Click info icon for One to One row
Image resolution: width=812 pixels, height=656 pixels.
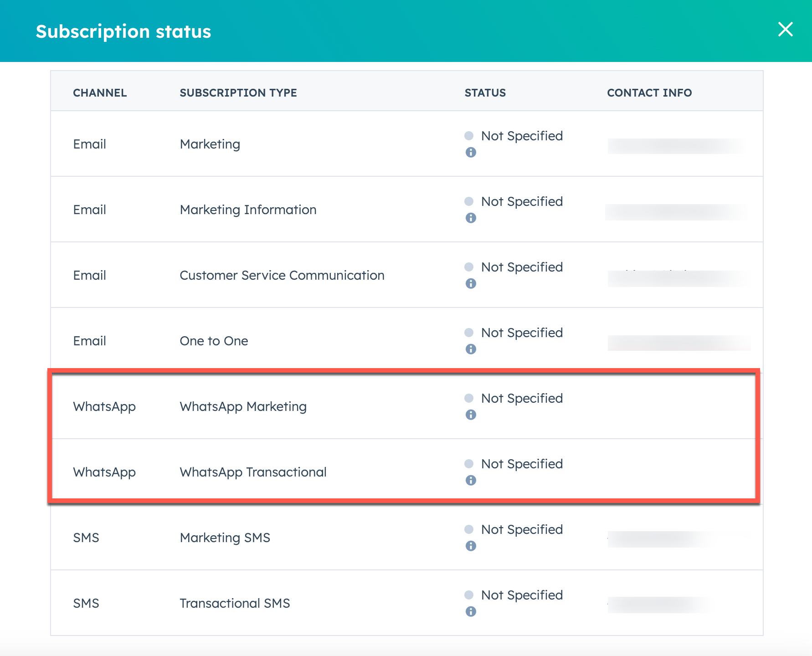471,349
